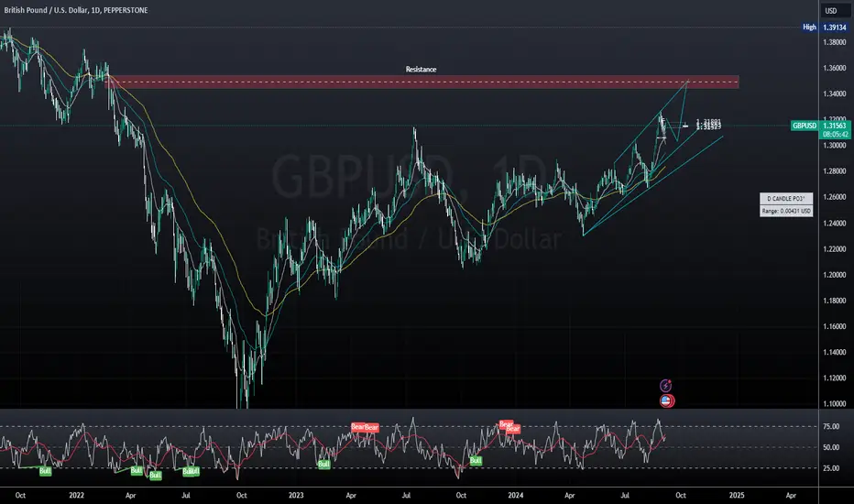Click the 1.28000 price axis label
This screenshot has height=504, width=854.
click(x=835, y=171)
